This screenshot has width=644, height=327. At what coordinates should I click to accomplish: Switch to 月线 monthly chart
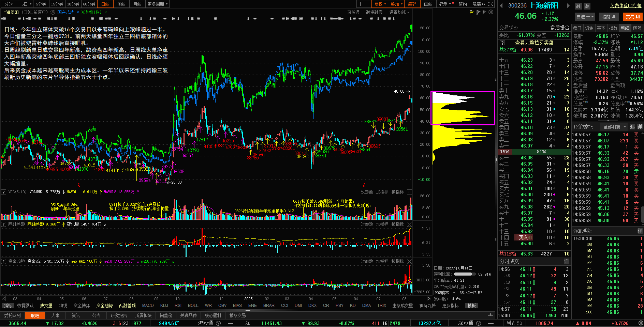pyautogui.click(x=137, y=4)
